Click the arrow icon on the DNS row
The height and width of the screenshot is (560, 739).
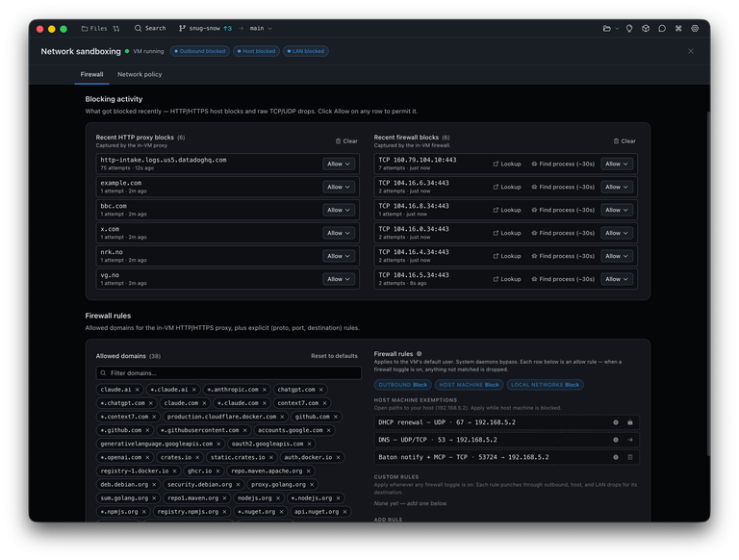630,441
